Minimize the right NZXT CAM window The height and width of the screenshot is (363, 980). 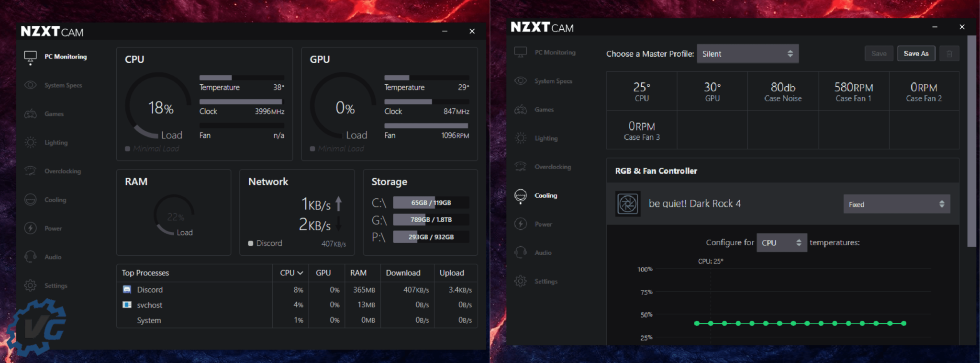click(935, 27)
